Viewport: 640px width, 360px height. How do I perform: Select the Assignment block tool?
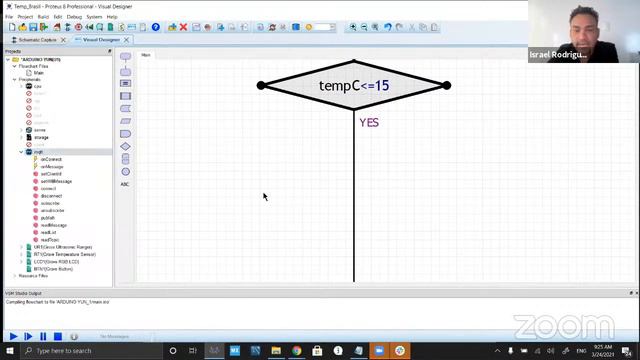point(125,83)
